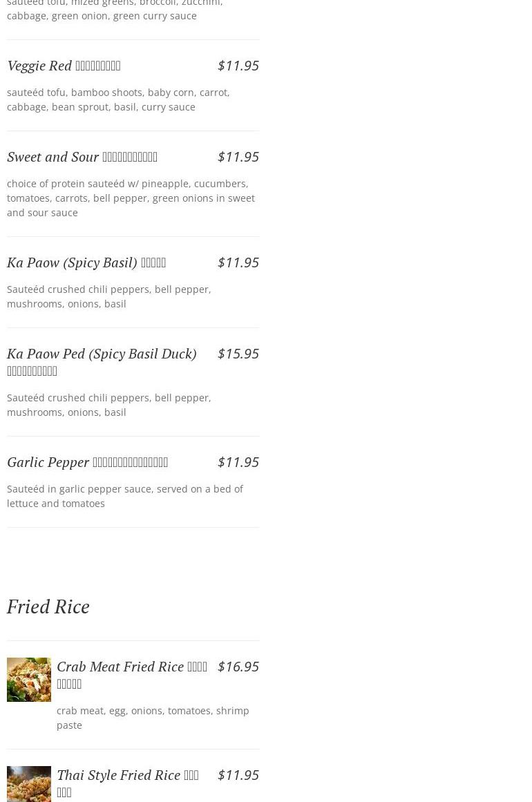Open the Crab Meat Fried Rice title
532x802 pixels.
(131, 675)
